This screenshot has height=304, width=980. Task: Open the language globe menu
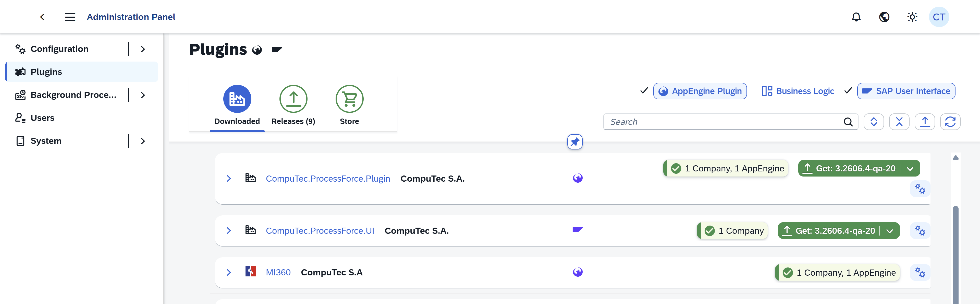point(884,17)
